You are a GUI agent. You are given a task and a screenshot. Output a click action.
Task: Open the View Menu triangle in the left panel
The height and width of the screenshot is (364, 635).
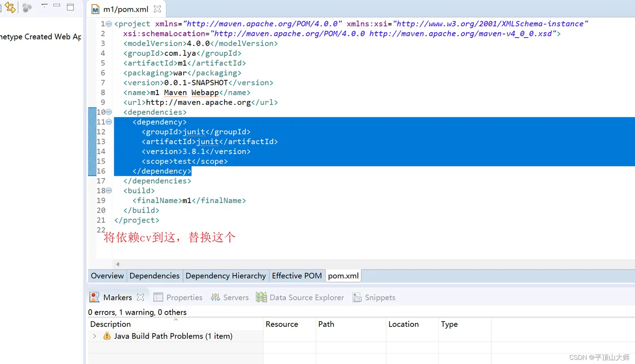[x=44, y=6]
